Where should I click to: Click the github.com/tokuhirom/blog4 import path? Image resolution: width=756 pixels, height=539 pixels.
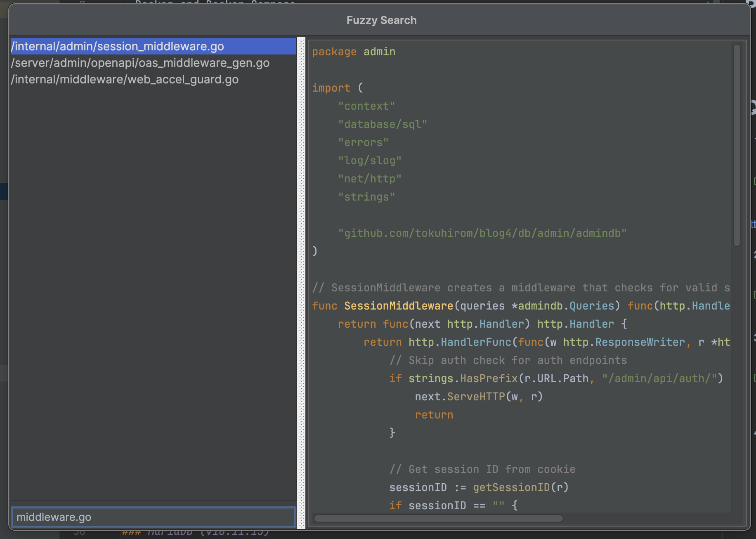[482, 233]
